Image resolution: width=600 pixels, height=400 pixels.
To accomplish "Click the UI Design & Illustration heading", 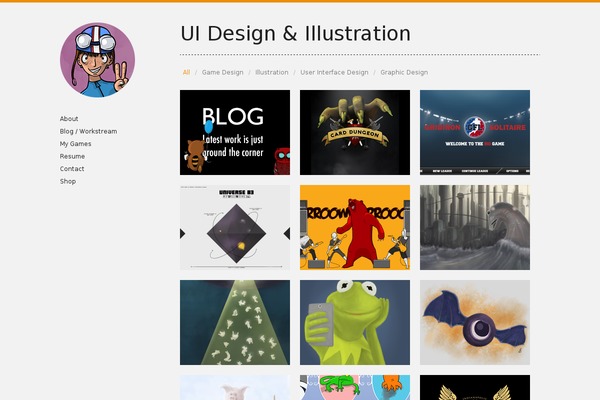I will (x=295, y=33).
